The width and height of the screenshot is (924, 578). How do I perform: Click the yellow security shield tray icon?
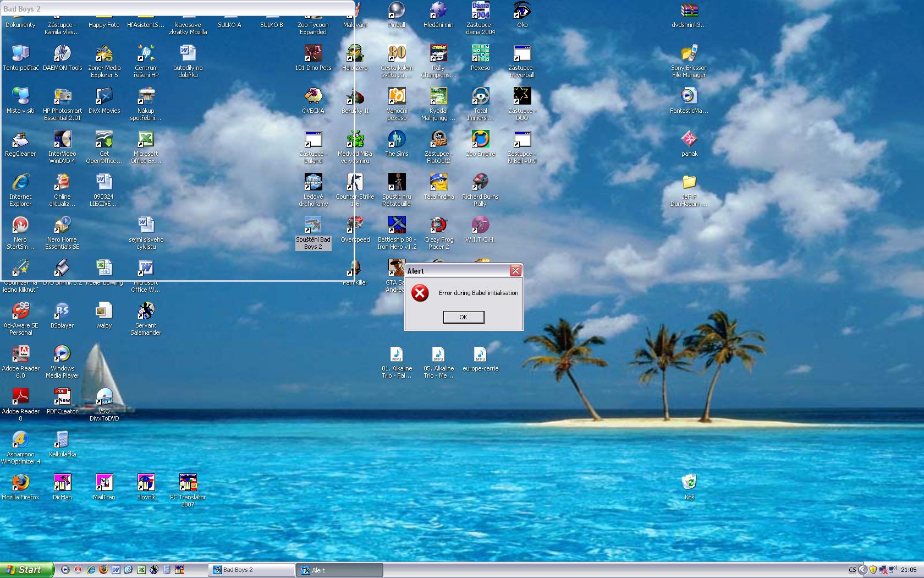click(873, 570)
